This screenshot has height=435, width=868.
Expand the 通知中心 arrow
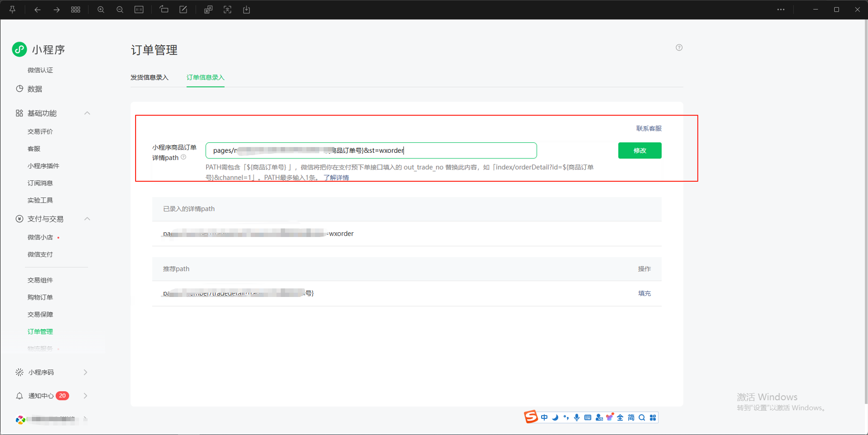click(86, 395)
